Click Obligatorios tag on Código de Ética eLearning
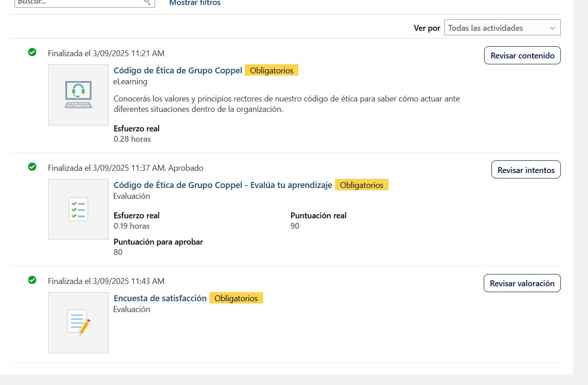Viewport: 588px width, 385px height. [272, 70]
